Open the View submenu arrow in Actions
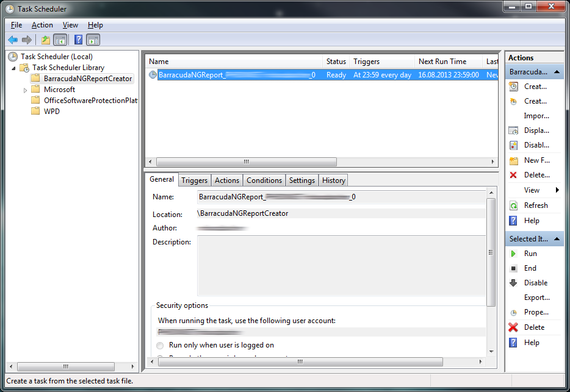This screenshot has width=570, height=392. point(557,190)
